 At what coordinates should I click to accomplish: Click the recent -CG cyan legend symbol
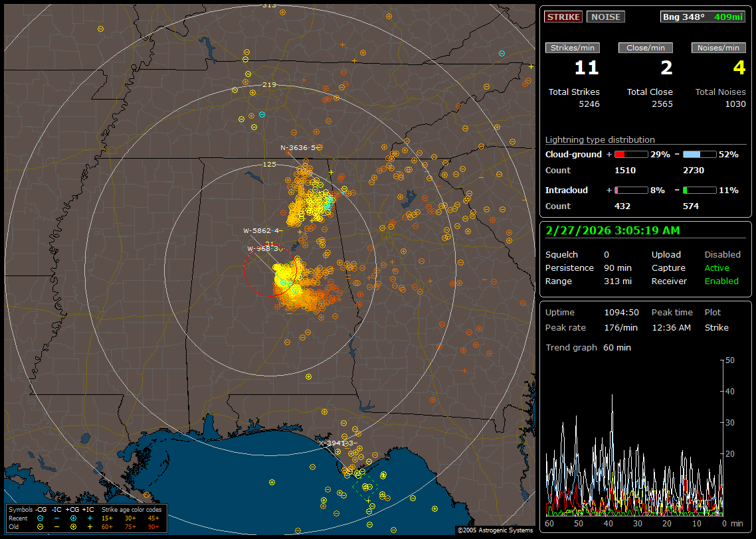(x=41, y=518)
